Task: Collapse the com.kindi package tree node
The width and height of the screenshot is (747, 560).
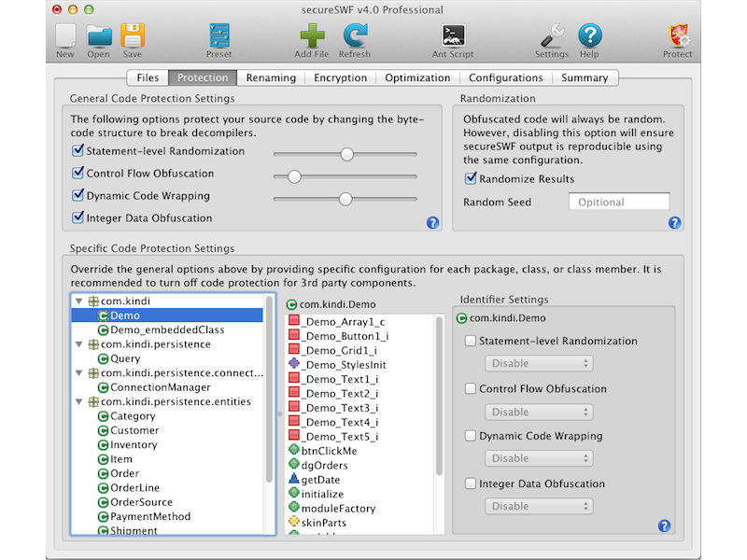Action: (79, 301)
